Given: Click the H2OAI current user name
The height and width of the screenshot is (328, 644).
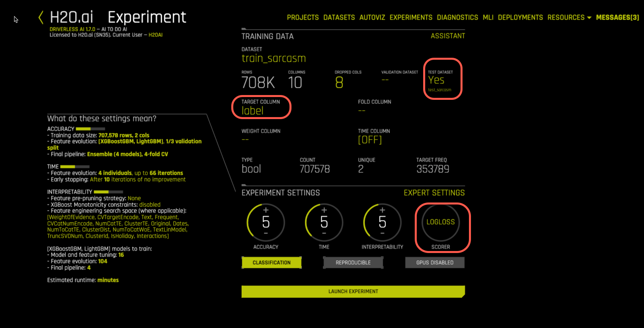Looking at the screenshot, I should [155, 35].
